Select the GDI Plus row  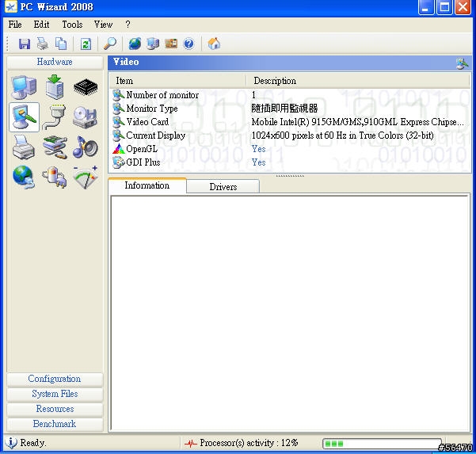point(290,162)
